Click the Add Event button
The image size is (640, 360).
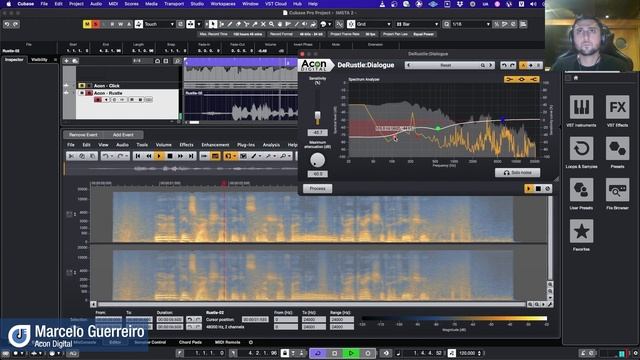(123, 135)
